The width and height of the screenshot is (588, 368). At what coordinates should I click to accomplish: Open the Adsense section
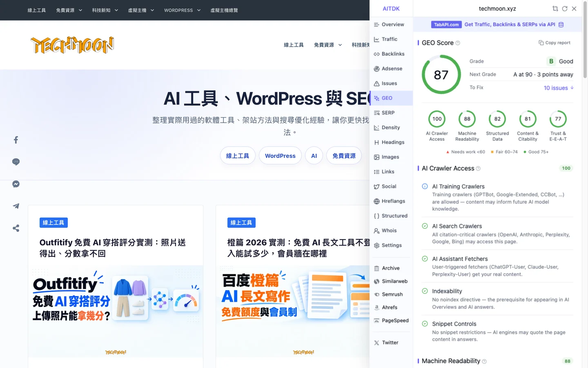tap(391, 69)
